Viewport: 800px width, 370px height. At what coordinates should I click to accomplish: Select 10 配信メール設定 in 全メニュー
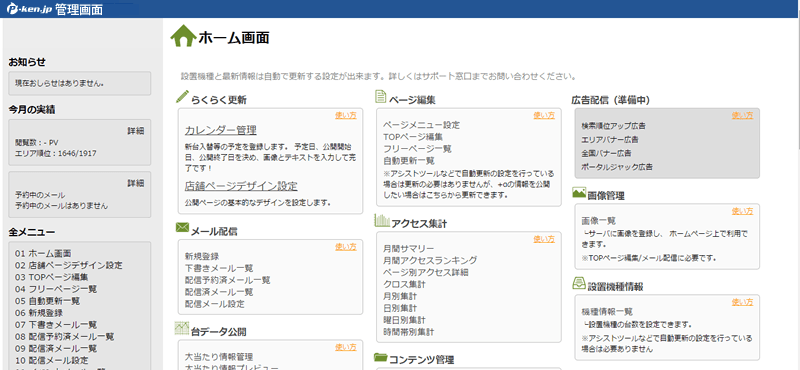click(x=51, y=360)
